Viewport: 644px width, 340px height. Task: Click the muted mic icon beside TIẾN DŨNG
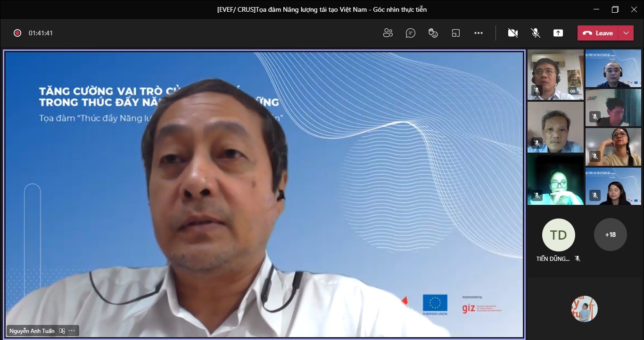578,259
